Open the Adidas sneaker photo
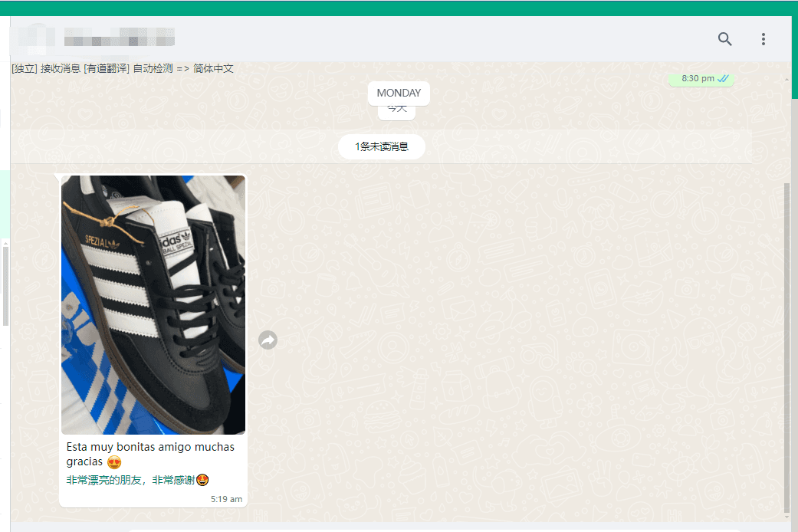The image size is (798, 532). tap(153, 304)
